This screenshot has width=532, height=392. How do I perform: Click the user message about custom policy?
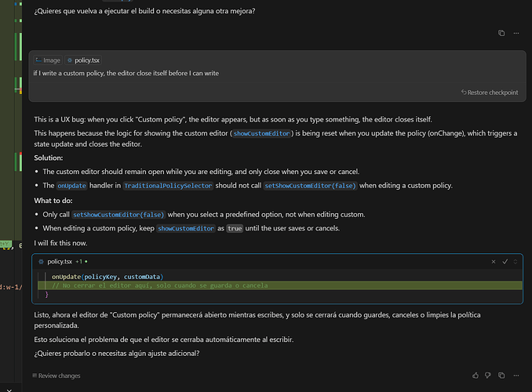pyautogui.click(x=126, y=73)
